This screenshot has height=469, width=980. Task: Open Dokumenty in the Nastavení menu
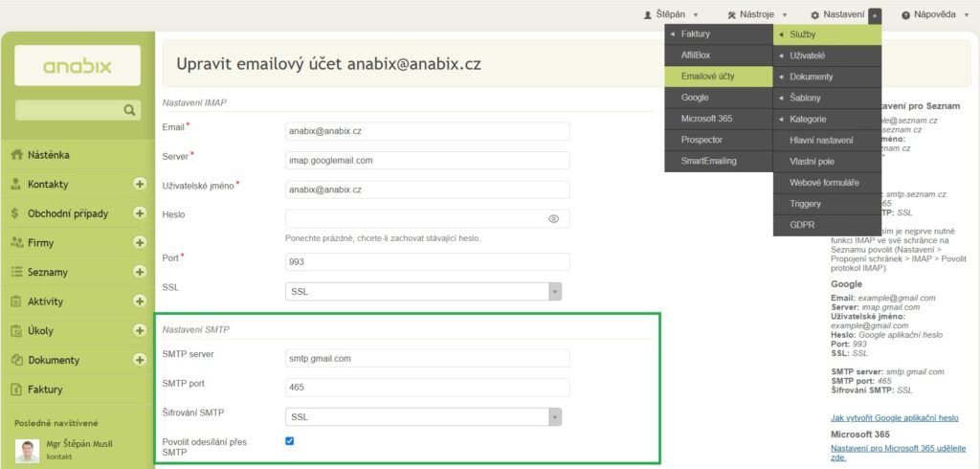click(x=827, y=77)
